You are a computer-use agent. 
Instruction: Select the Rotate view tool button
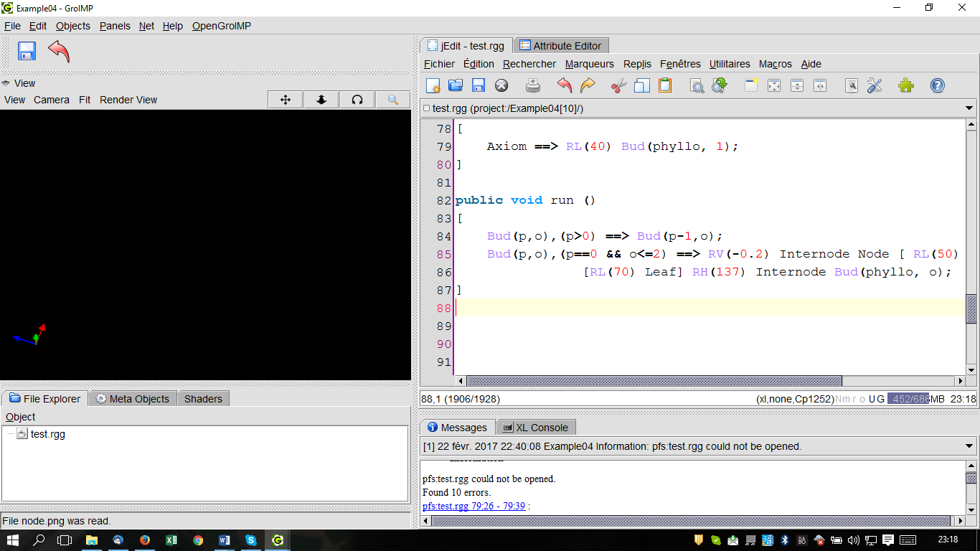(x=357, y=100)
